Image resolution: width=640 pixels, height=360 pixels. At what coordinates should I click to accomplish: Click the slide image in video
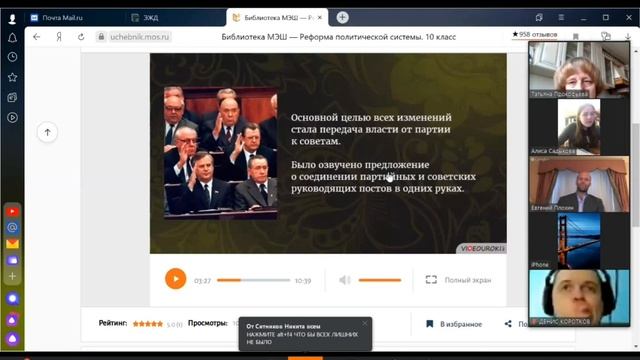point(221,153)
